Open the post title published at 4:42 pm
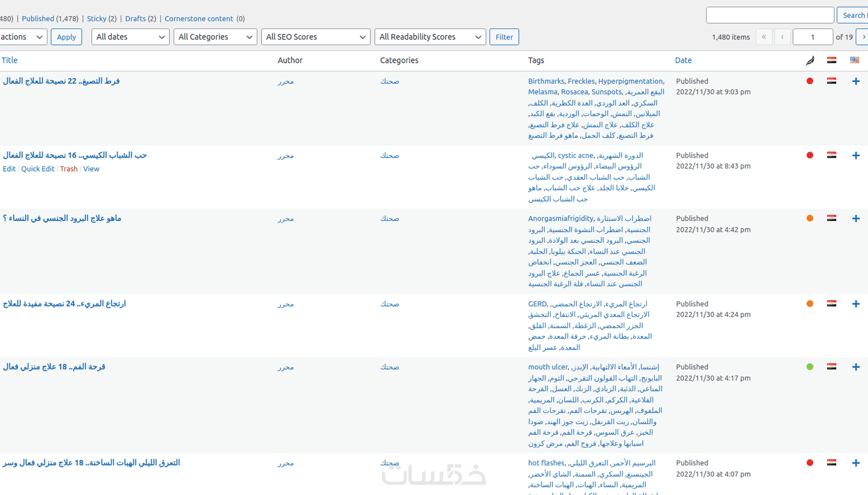The image size is (868, 495). (62, 218)
